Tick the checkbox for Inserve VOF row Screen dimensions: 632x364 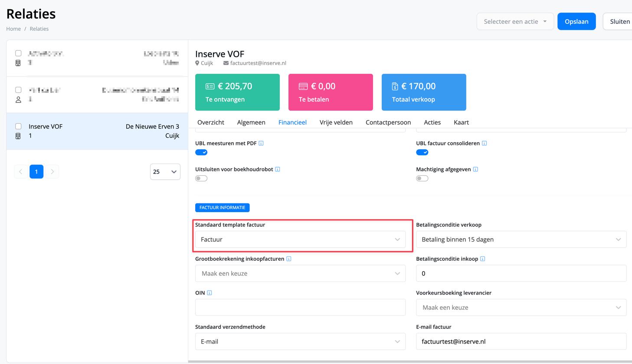(x=18, y=126)
